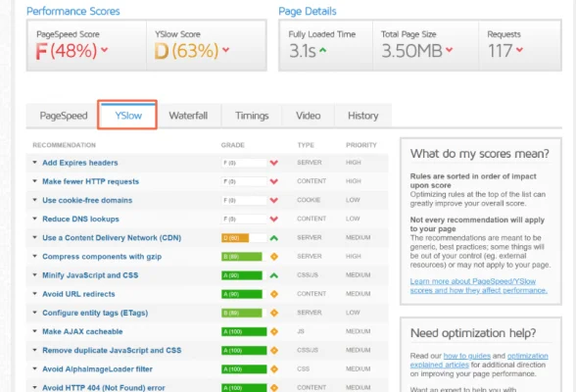
Task: Expand the Configure entity tags row triangle
Action: 34,312
